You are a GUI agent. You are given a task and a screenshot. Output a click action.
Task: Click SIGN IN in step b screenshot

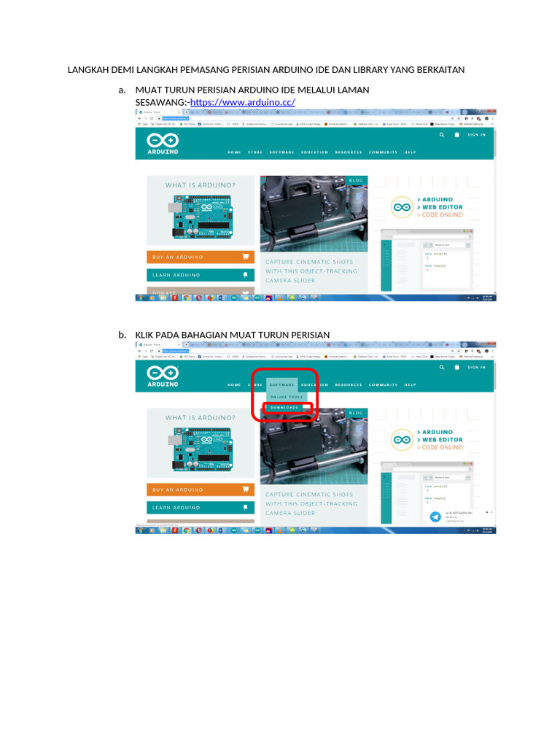(476, 368)
